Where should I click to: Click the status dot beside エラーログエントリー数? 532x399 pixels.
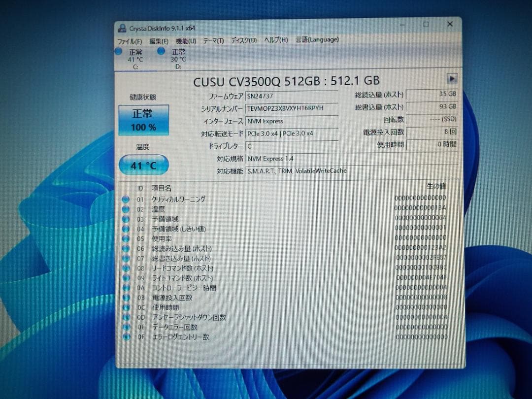tap(127, 337)
